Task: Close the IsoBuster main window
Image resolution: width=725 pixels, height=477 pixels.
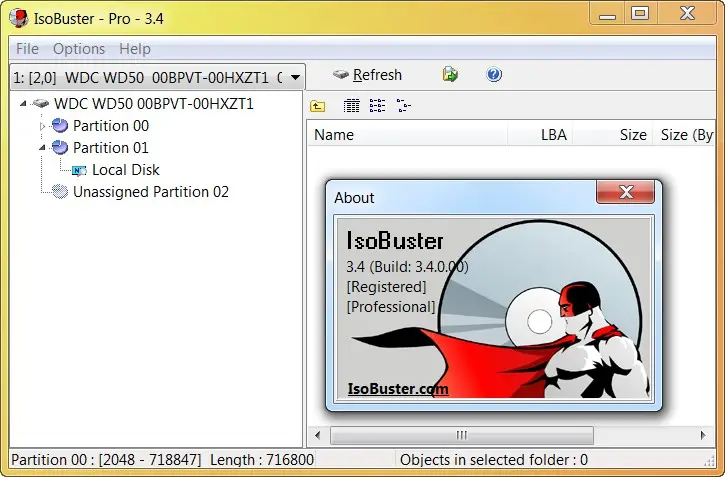Action: coord(688,13)
